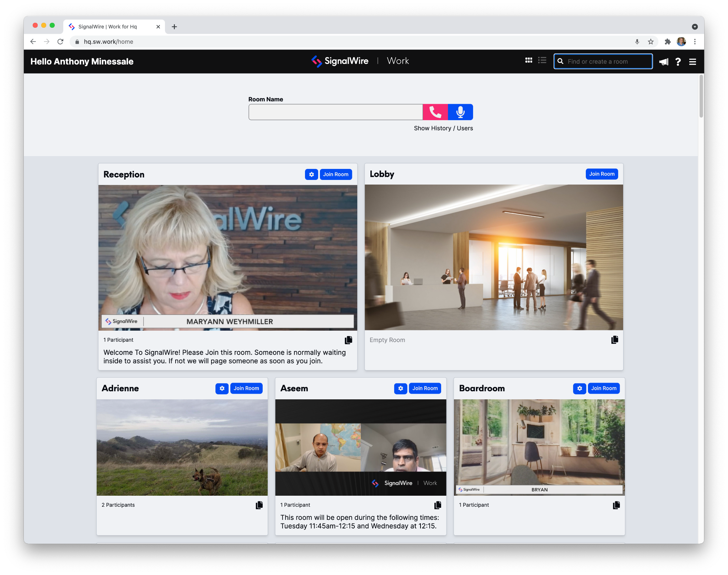Viewport: 728px width, 575px height.
Task: Join the Reception room
Action: click(336, 174)
